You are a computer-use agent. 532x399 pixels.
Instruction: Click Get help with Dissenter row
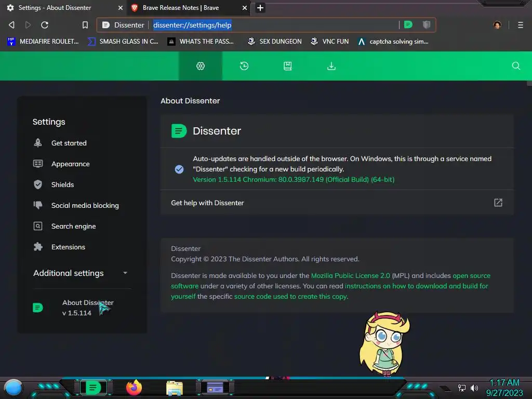tap(337, 203)
